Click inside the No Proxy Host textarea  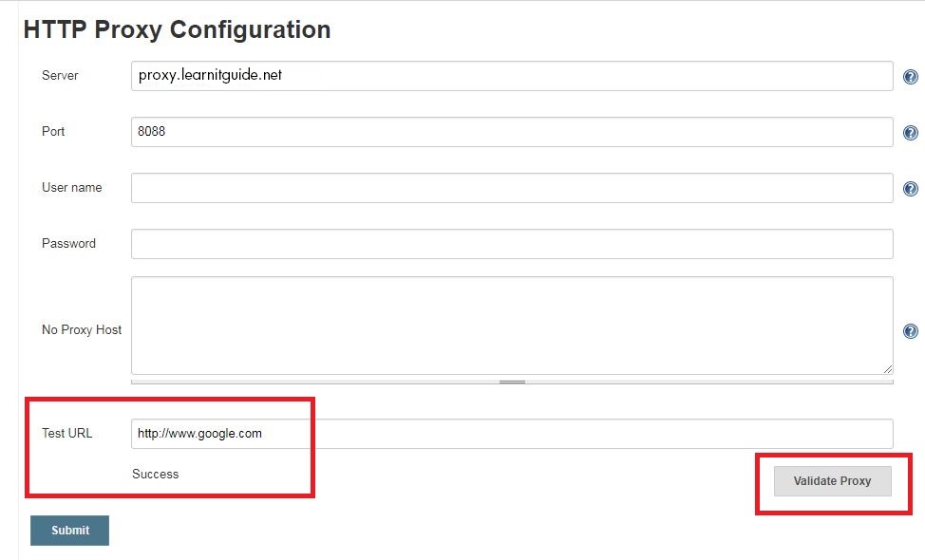[x=513, y=323]
